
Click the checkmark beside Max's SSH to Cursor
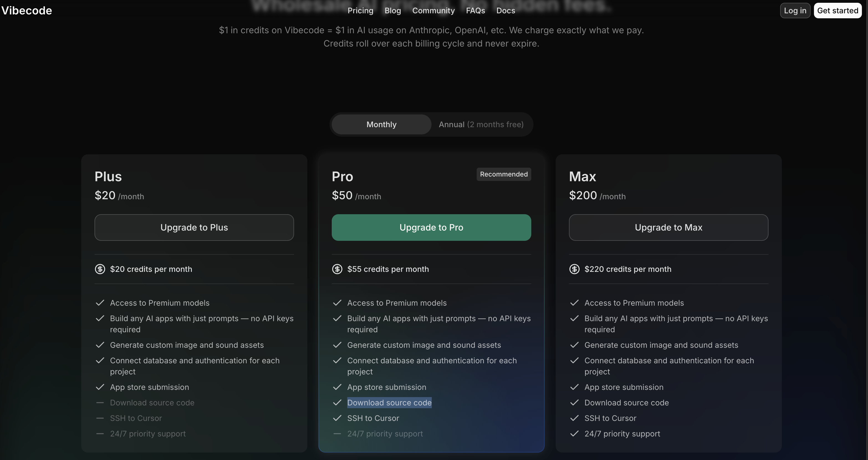coord(575,418)
